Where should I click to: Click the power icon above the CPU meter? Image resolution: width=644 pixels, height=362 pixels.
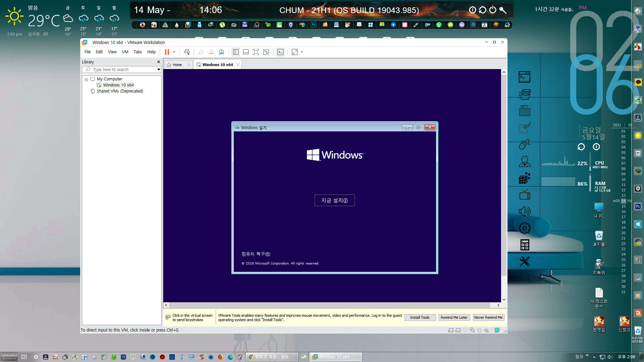596,147
